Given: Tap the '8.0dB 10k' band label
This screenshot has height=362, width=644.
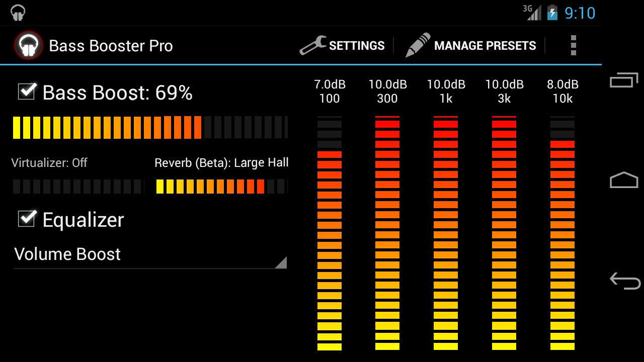Looking at the screenshot, I should pyautogui.click(x=562, y=92).
